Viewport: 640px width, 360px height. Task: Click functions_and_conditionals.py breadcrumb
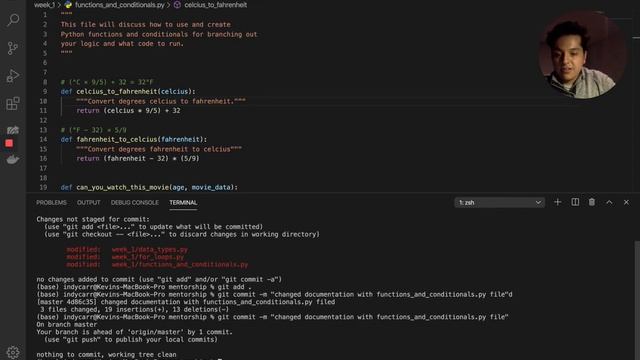click(x=120, y=5)
